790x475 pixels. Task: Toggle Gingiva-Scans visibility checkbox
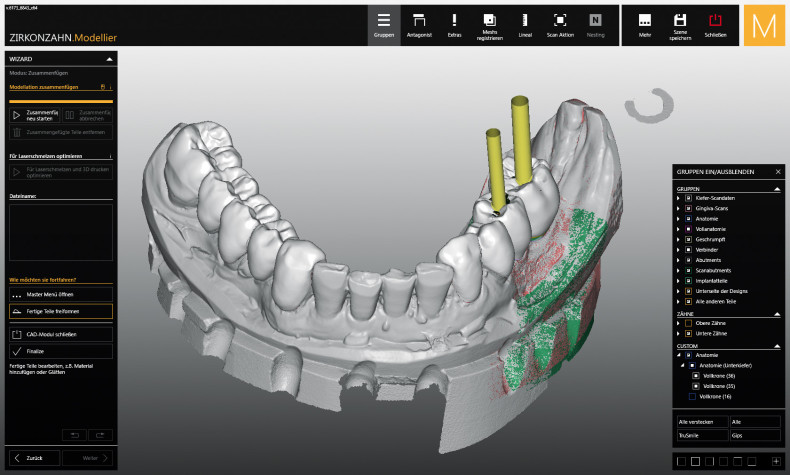pos(688,209)
